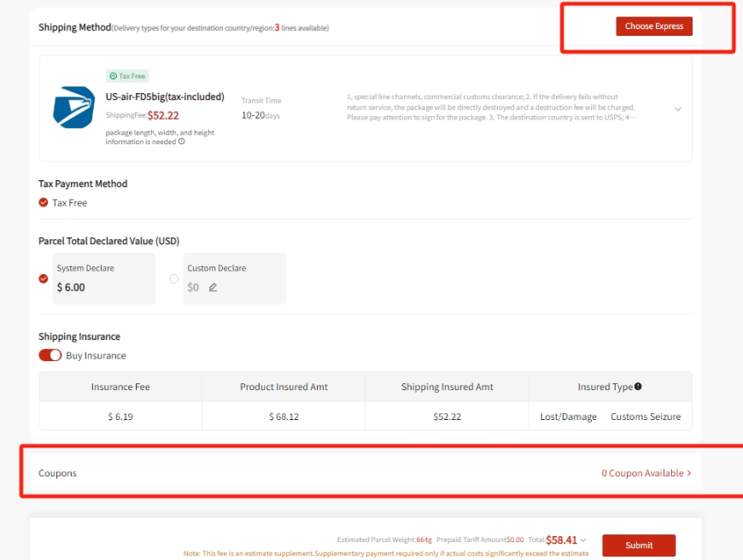Click the System Declare $6.00 card
Image resolution: width=743 pixels, height=560 pixels.
[104, 278]
